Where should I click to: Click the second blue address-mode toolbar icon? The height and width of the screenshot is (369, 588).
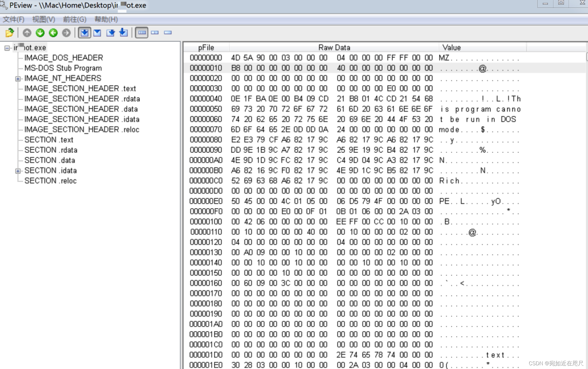(x=97, y=33)
